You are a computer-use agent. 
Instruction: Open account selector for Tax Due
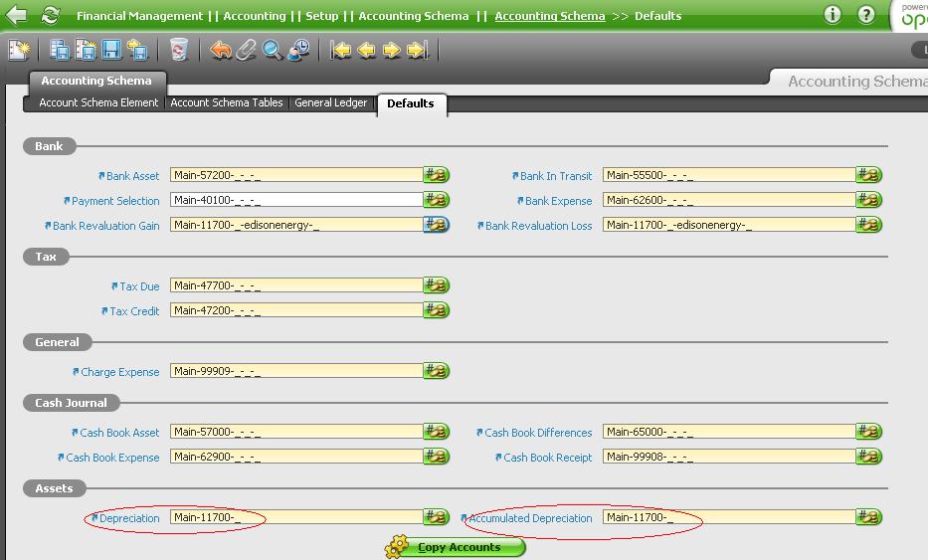tap(437, 285)
